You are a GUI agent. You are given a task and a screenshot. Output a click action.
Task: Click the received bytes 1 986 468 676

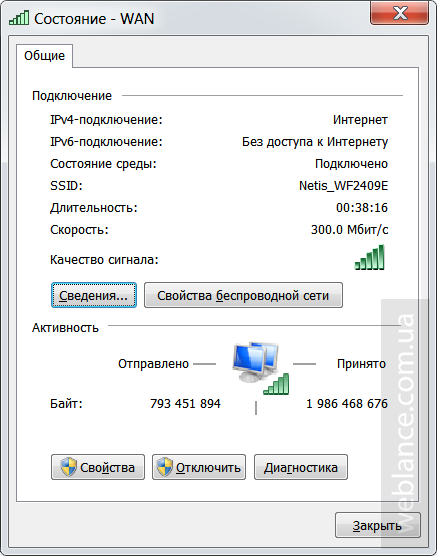pos(347,404)
